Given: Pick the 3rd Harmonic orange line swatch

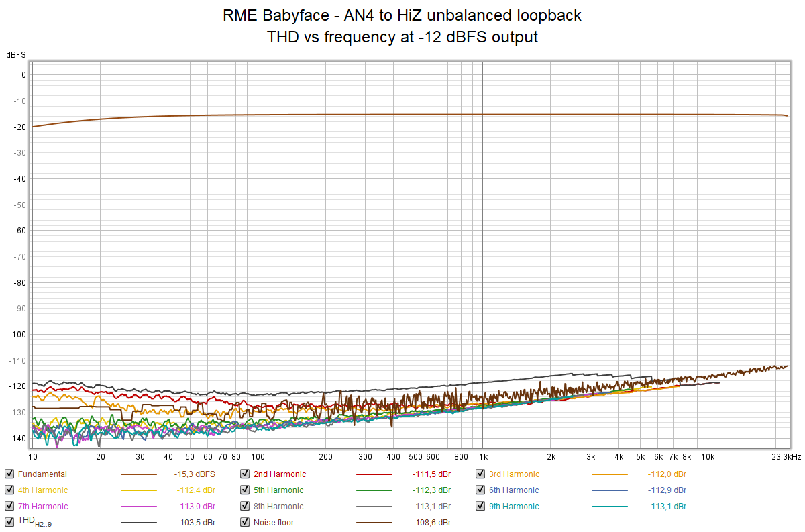Looking at the screenshot, I should tap(610, 474).
